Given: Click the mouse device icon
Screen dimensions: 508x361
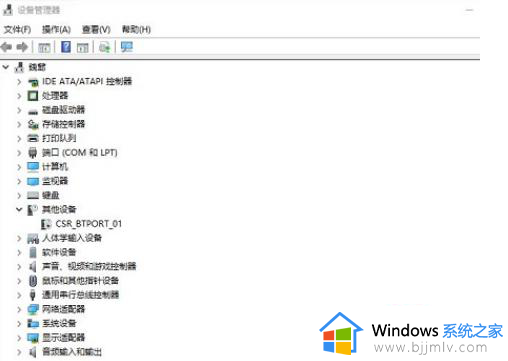Looking at the screenshot, I should 33,281.
